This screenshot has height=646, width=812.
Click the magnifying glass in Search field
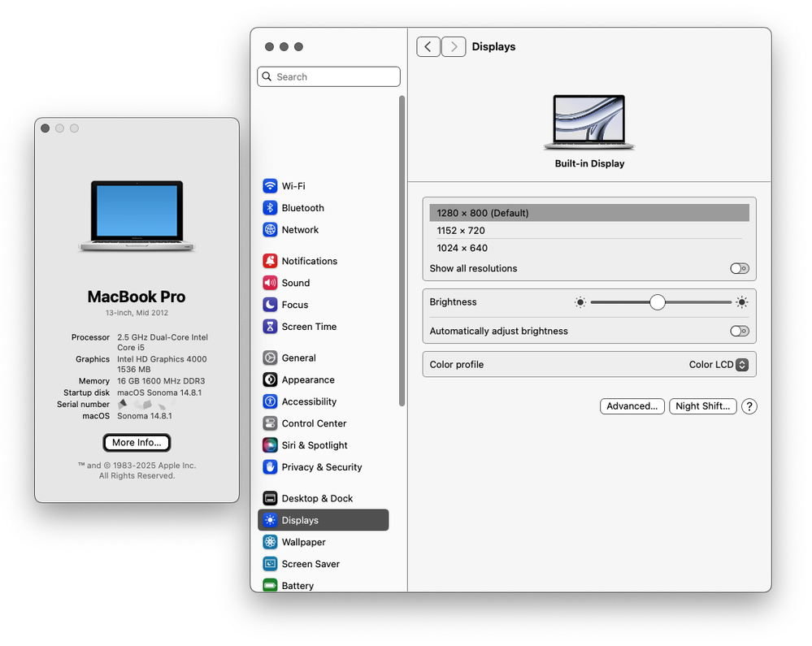pos(267,76)
